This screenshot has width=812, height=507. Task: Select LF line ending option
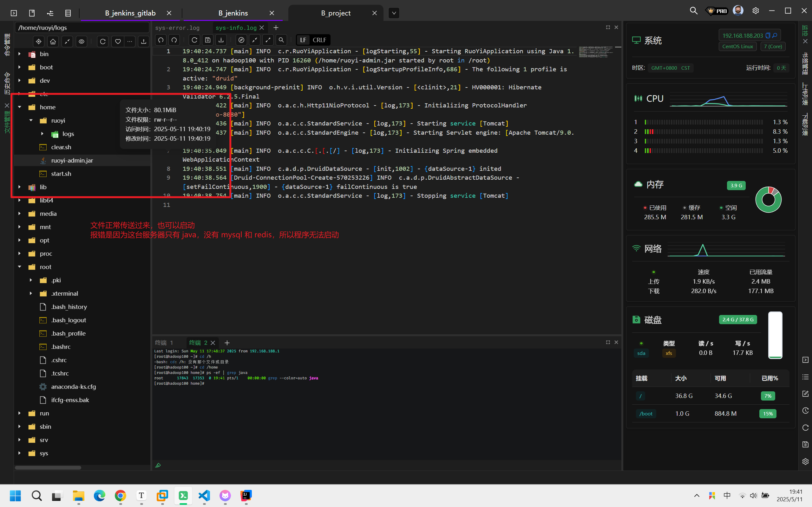pos(303,40)
